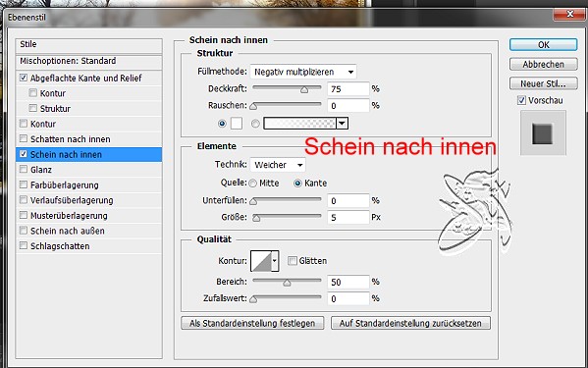Click the Abbrechen button
588x368 pixels.
click(544, 64)
